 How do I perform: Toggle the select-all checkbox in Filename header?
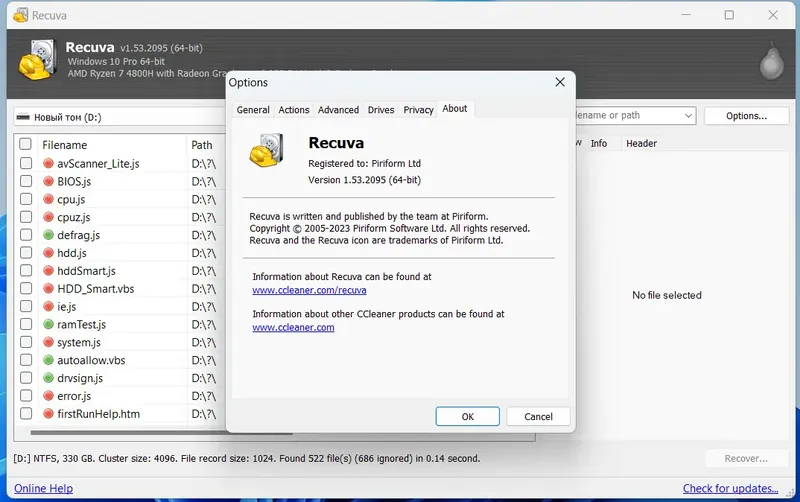[26, 144]
